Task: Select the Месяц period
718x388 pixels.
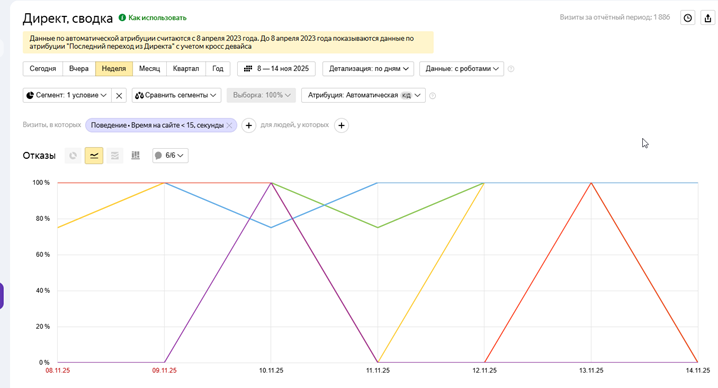Action: coord(149,69)
